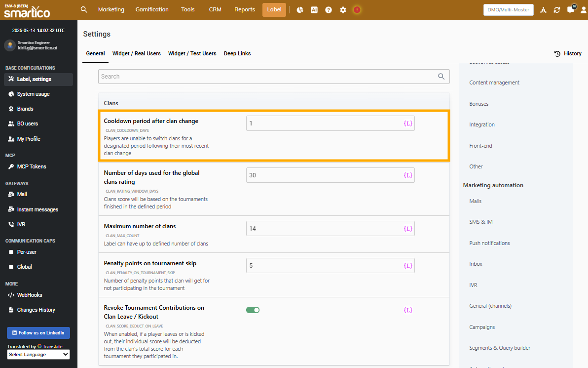Click the search icon in the Settings search field
Viewport: 588px width, 368px height.
(441, 77)
